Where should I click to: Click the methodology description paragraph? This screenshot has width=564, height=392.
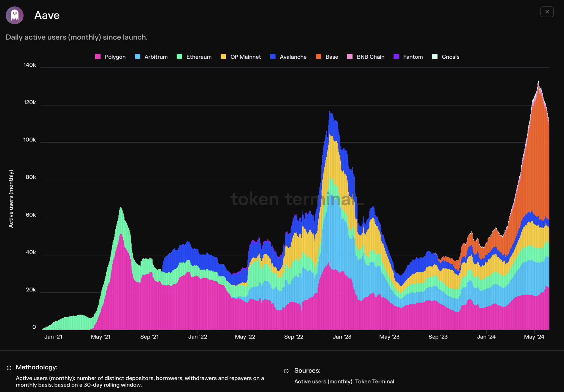pyautogui.click(x=140, y=382)
